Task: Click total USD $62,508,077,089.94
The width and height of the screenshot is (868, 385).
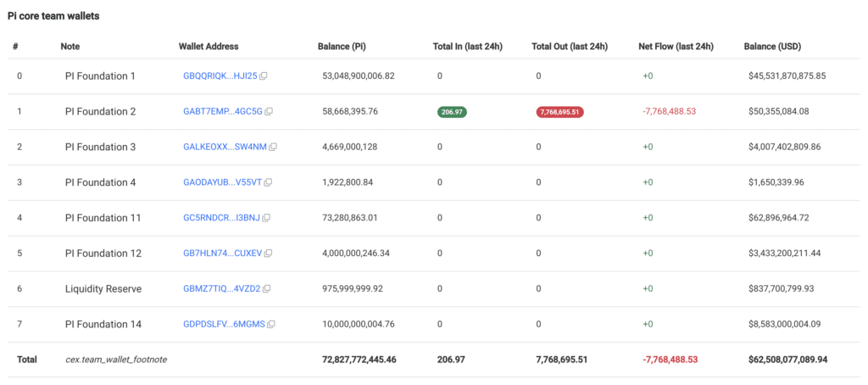Action: pos(788,360)
